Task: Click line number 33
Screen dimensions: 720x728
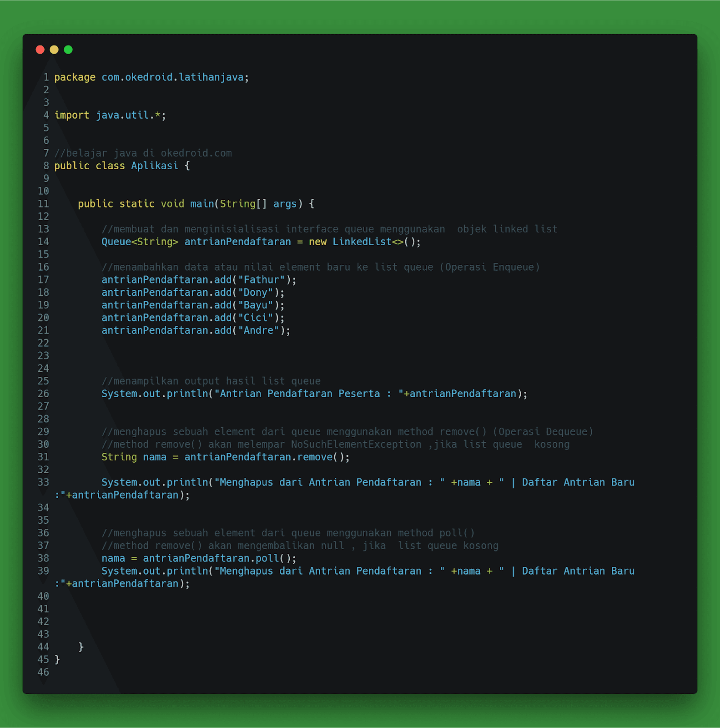Action: (43, 482)
